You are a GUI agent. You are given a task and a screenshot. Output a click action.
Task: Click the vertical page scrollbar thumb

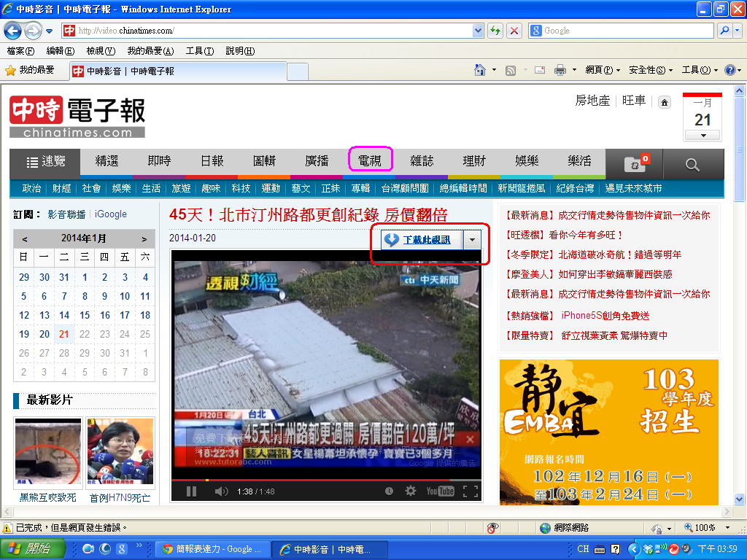pos(739,149)
